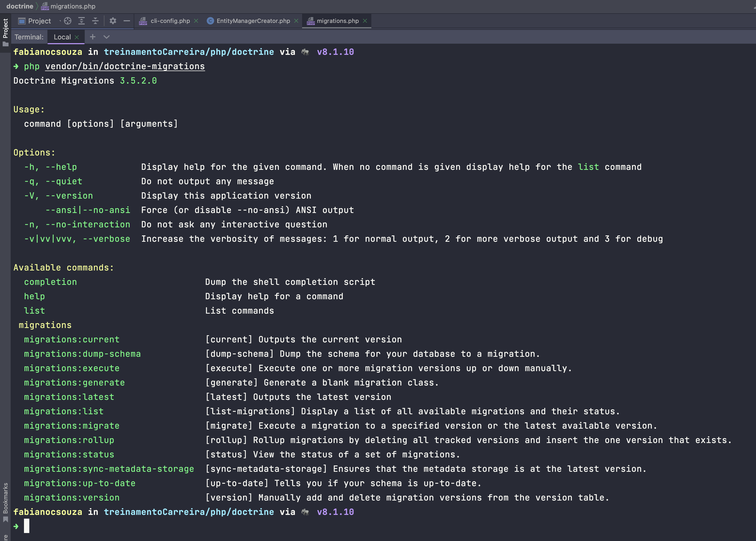This screenshot has width=756, height=541.
Task: Click the migrations:latest command text
Action: (69, 397)
